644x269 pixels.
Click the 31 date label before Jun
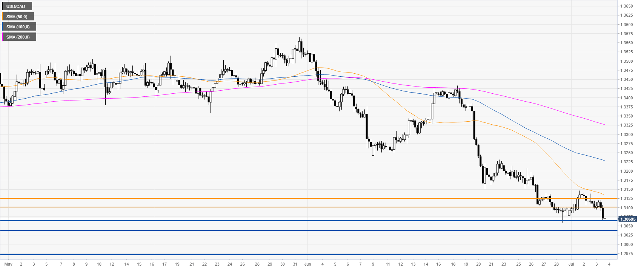pos(295,264)
